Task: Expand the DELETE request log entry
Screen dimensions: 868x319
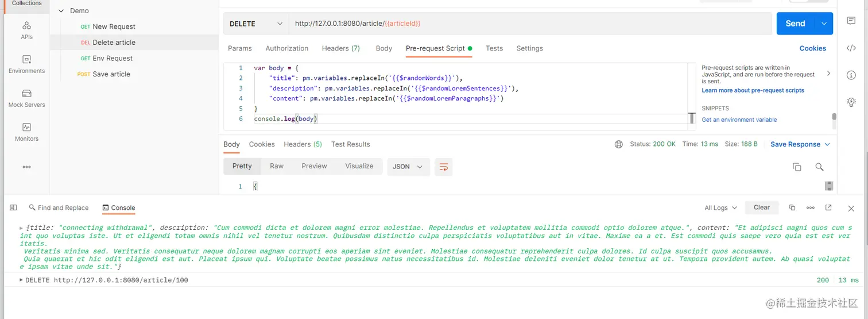Action: (x=21, y=280)
